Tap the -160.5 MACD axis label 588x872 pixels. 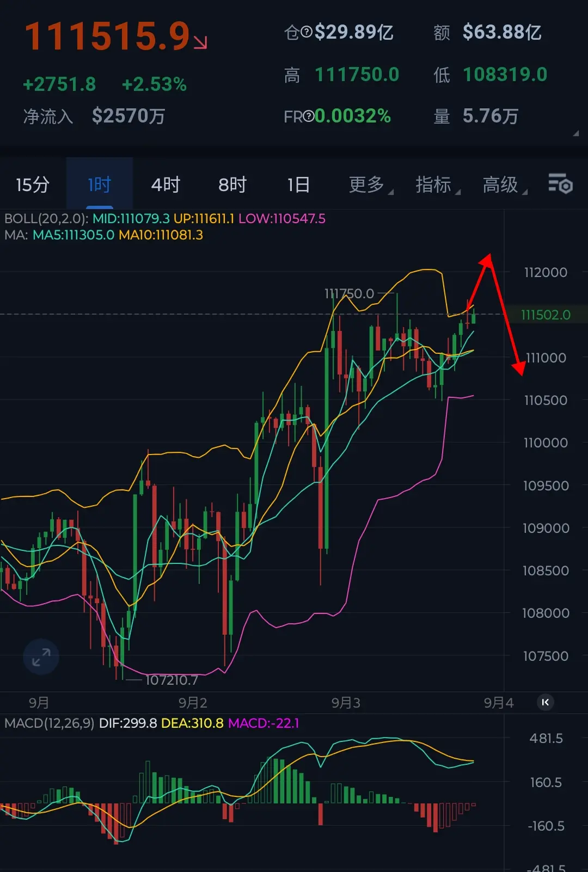tap(546, 826)
